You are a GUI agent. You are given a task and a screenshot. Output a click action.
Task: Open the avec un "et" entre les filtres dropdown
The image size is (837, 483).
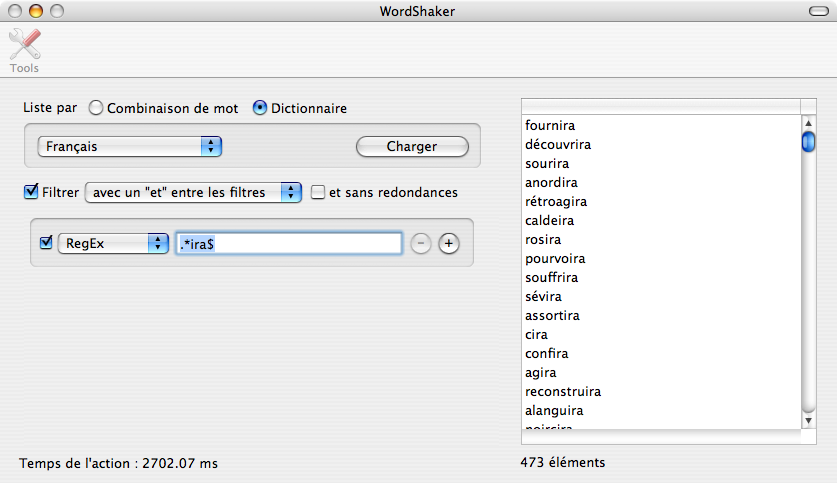pos(193,192)
